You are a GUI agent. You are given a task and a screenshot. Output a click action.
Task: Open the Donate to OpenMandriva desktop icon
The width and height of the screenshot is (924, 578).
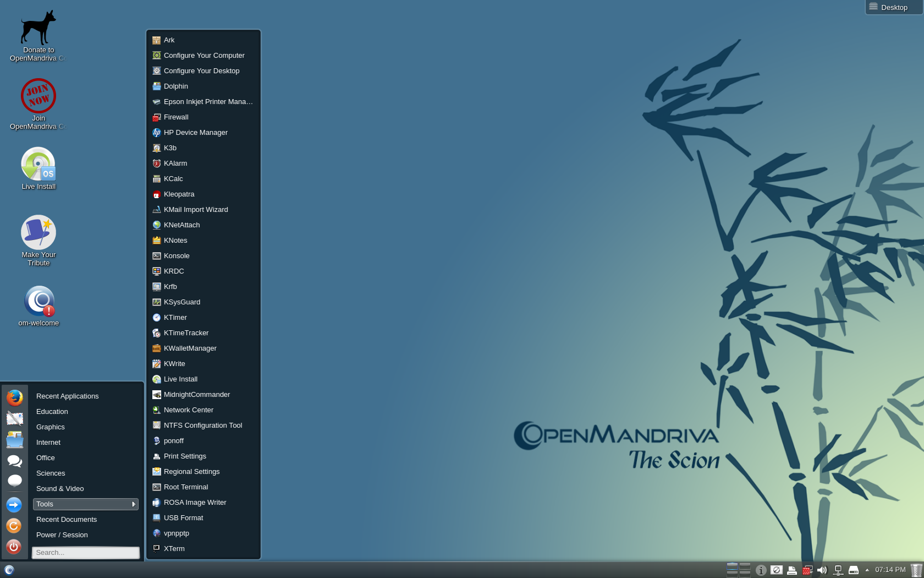pos(38,36)
